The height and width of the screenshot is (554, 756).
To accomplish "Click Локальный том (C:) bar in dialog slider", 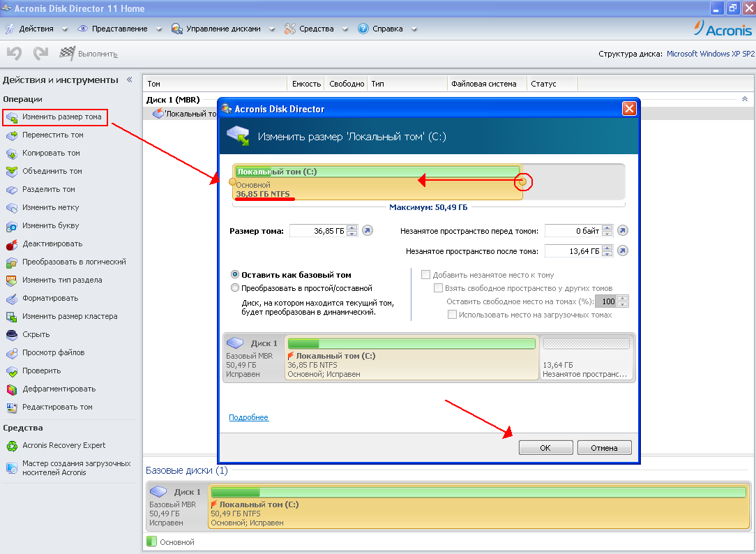I will point(377,182).
